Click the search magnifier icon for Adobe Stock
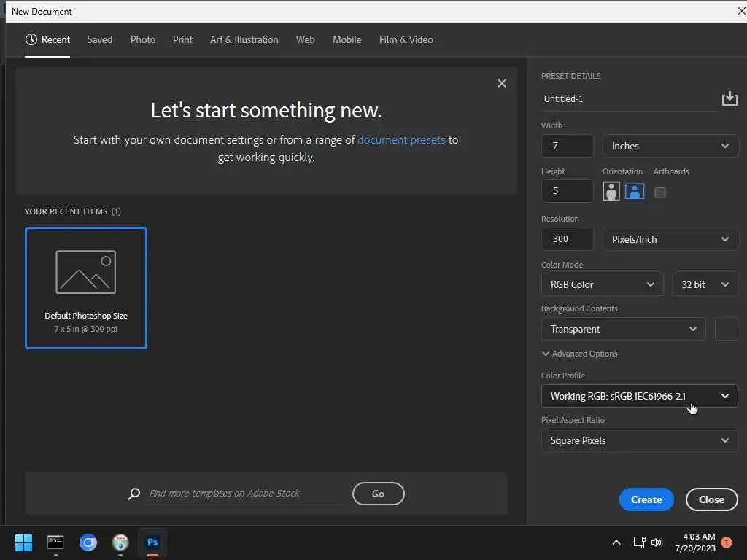 tap(134, 494)
